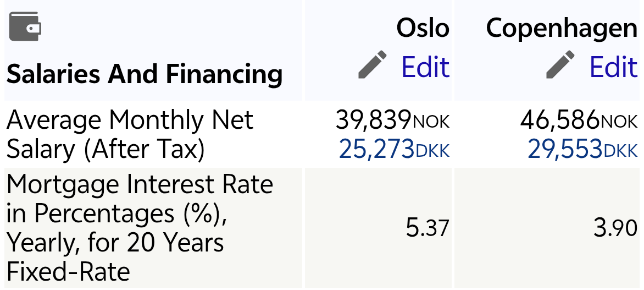Click the NOK unit beside 46,586
Screen dimensions: 644x290
619,122
